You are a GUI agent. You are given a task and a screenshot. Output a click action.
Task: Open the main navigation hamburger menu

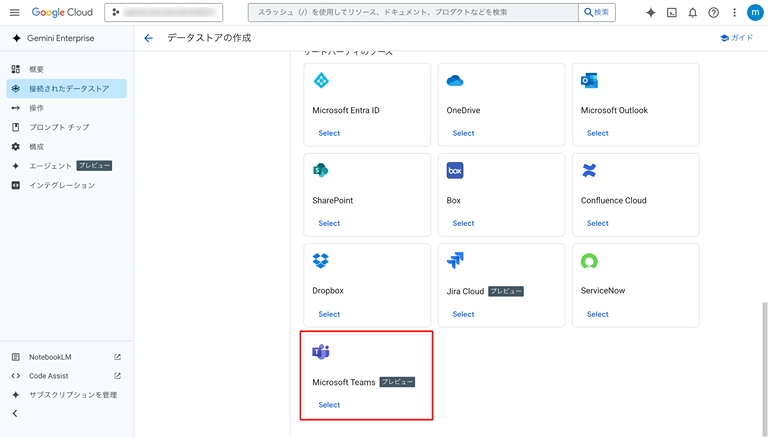(15, 12)
